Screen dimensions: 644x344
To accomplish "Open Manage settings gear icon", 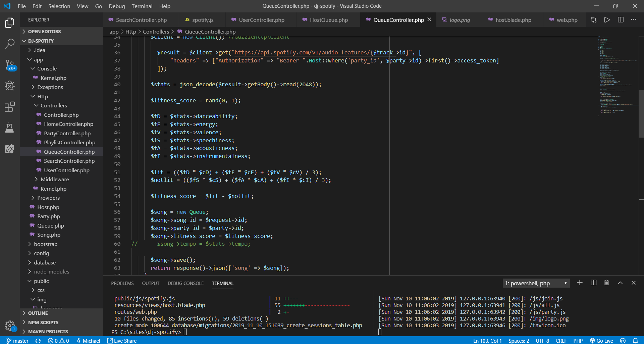I will click(9, 325).
